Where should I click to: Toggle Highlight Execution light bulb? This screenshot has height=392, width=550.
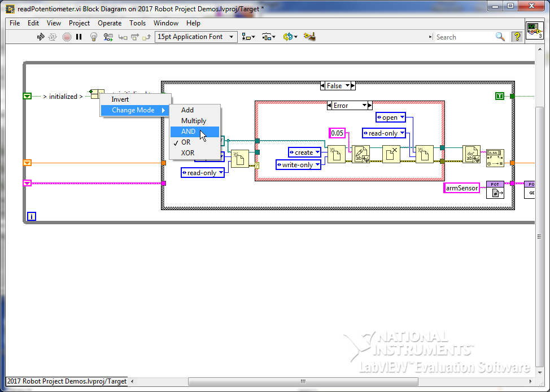tap(94, 37)
